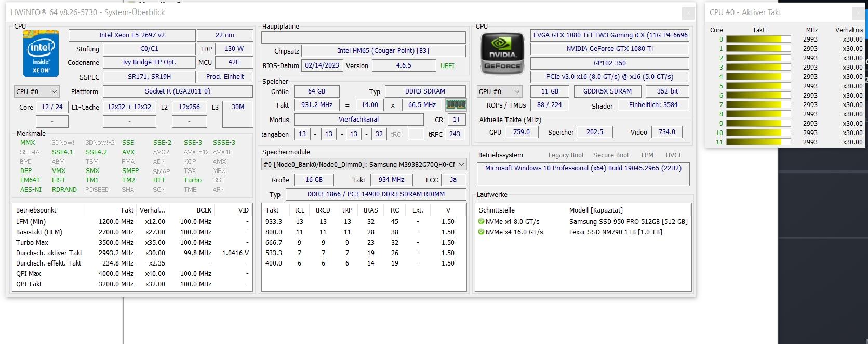Click the QPI Max row

tap(132, 274)
